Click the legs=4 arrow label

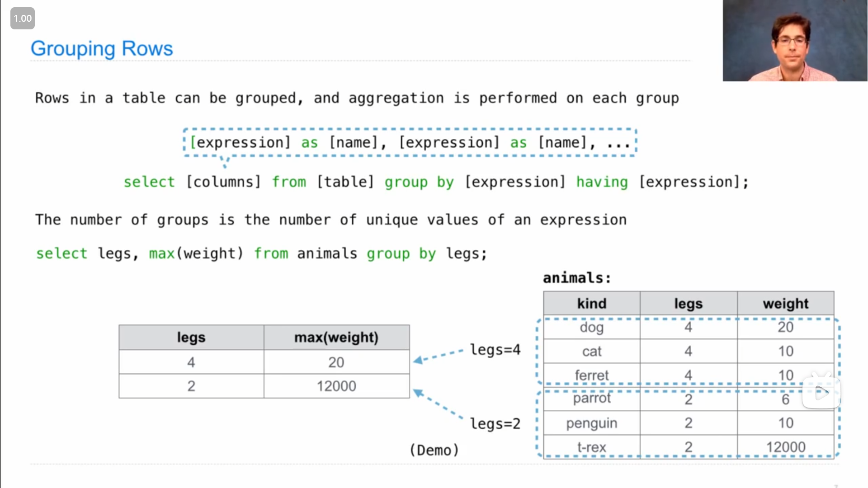[495, 349]
